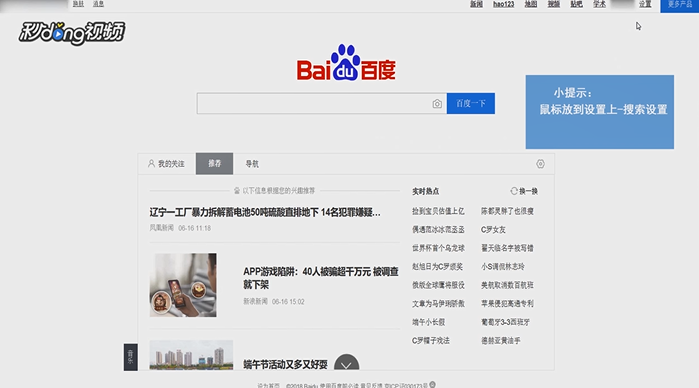Open hot topic 陈都灵胖了也很瘦
Image resolution: width=699 pixels, height=388 pixels.
tap(507, 211)
